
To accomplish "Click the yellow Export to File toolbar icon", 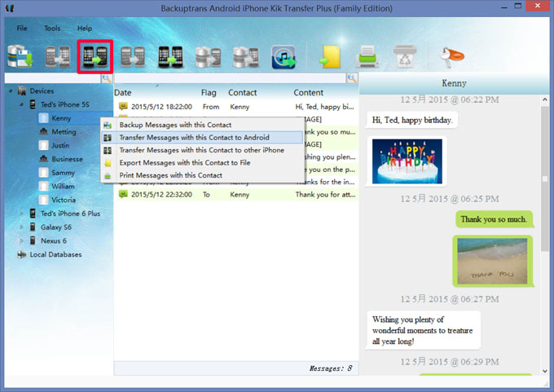I will tap(330, 56).
